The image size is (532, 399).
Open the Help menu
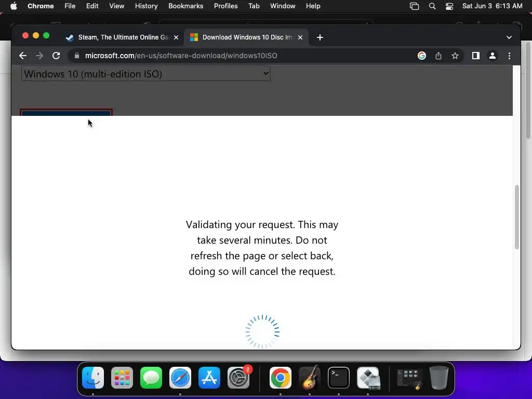(x=313, y=6)
